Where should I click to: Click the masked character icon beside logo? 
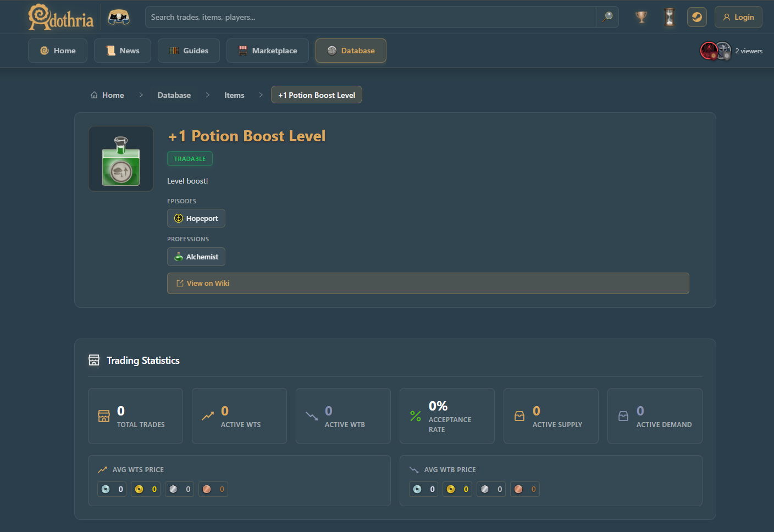[x=118, y=18]
